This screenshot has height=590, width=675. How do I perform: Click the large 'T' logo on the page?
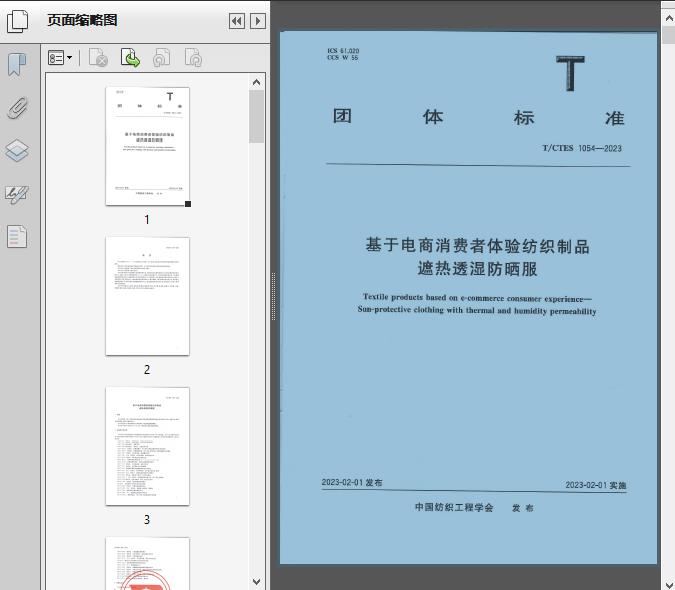[570, 73]
